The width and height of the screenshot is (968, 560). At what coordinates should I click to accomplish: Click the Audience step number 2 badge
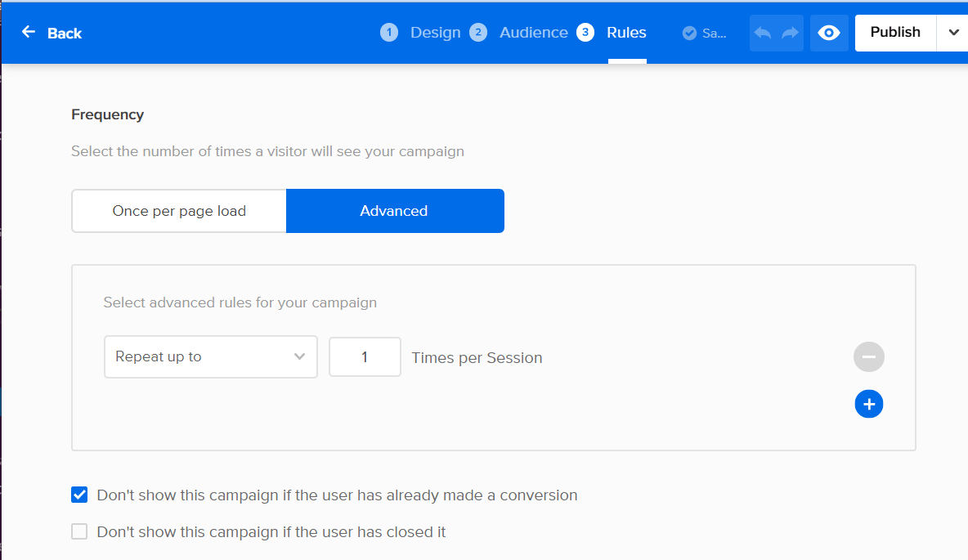(x=477, y=33)
